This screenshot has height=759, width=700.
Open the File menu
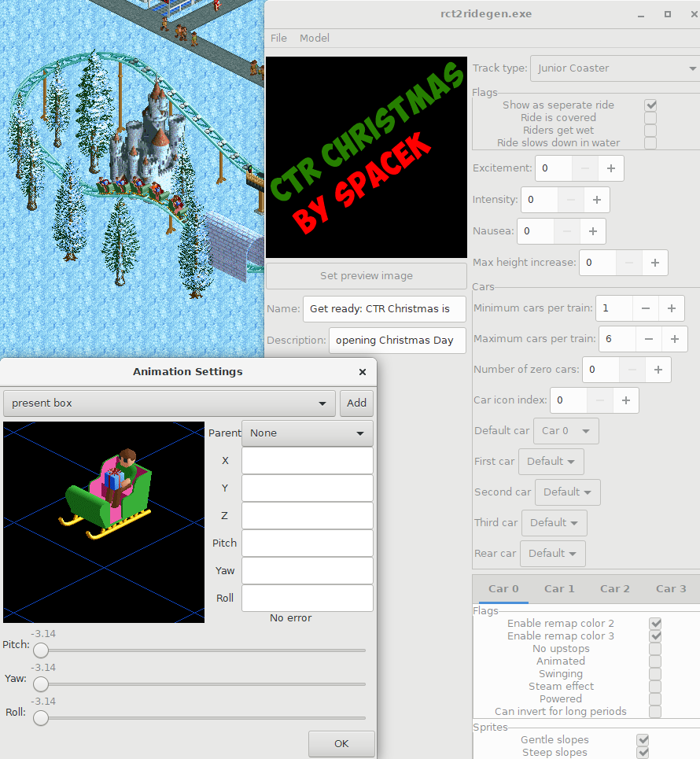[x=278, y=38]
